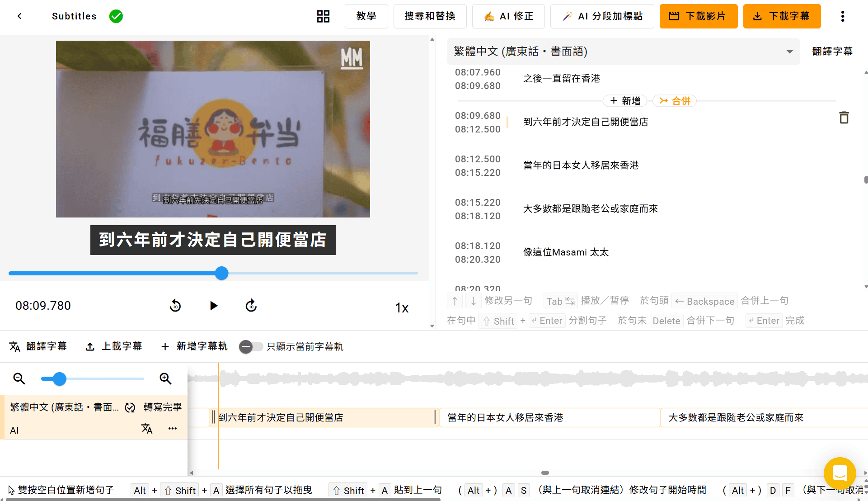868x501 pixels.
Task: Open the grid layout icon
Action: click(x=323, y=16)
